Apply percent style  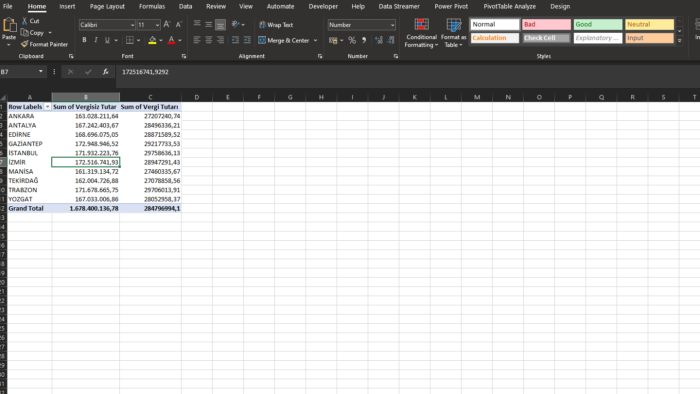point(352,40)
